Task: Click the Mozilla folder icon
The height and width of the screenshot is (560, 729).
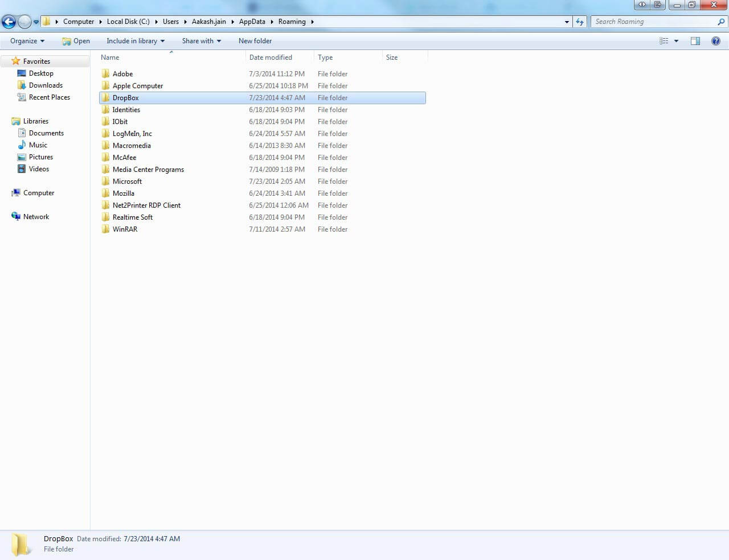Action: click(105, 193)
